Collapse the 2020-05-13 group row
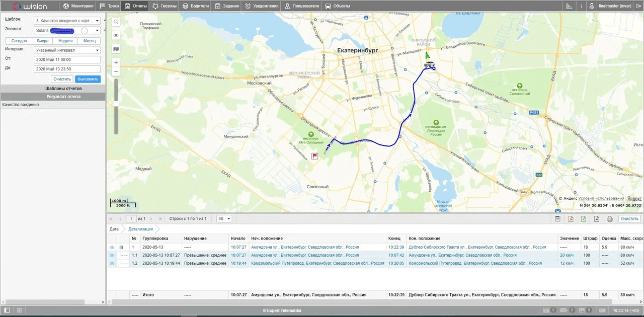This screenshot has height=317, width=644. point(121,247)
